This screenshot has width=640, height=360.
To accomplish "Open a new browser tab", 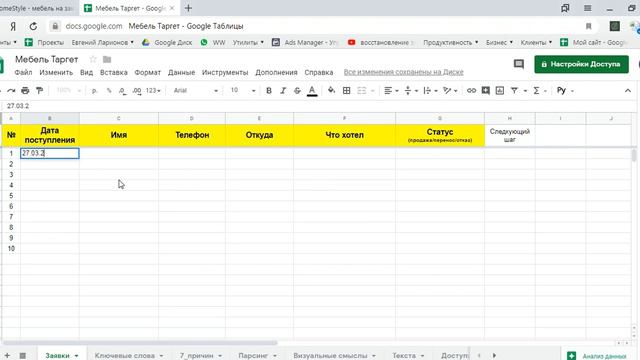I will tap(188, 8).
